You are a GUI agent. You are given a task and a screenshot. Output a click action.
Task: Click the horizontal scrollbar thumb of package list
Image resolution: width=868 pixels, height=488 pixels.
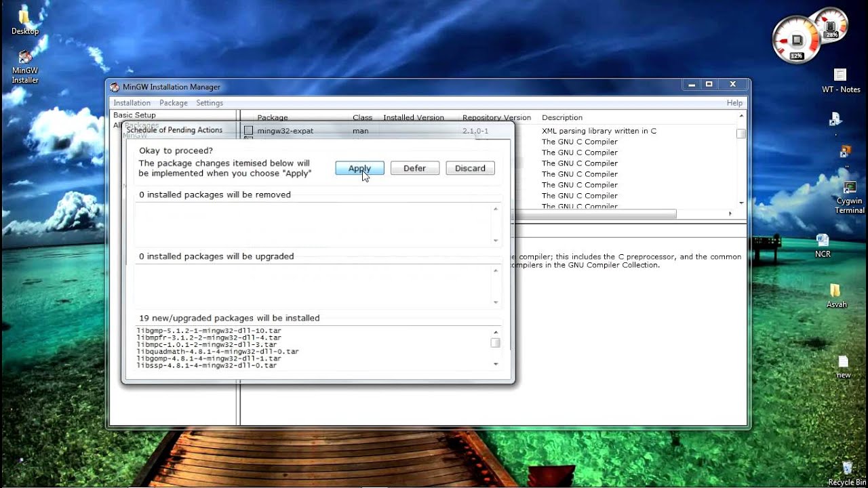tap(595, 213)
